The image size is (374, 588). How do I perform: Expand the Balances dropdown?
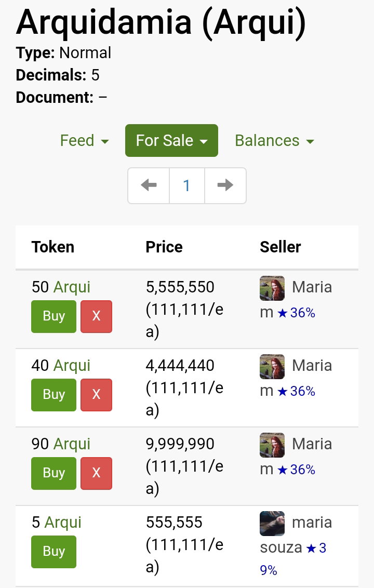(274, 141)
